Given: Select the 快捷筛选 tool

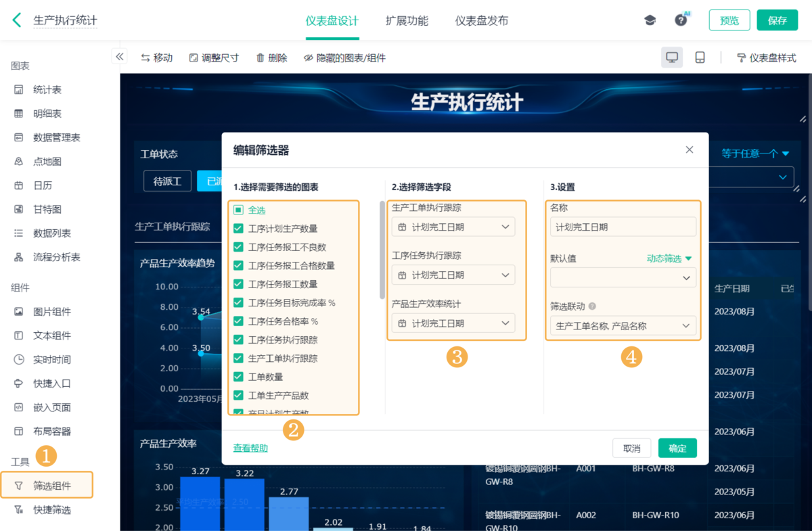Looking at the screenshot, I should pos(52,510).
